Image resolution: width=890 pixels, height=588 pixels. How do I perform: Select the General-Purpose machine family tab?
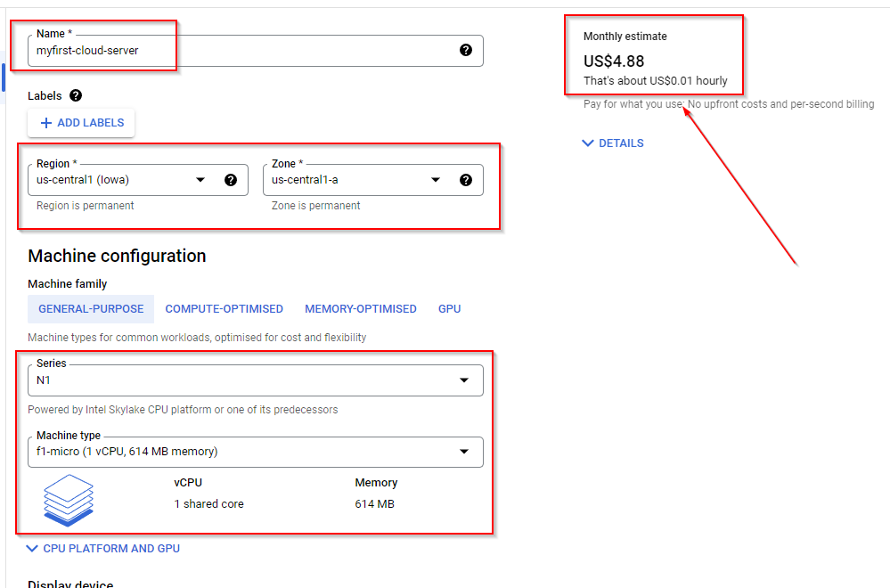91,309
